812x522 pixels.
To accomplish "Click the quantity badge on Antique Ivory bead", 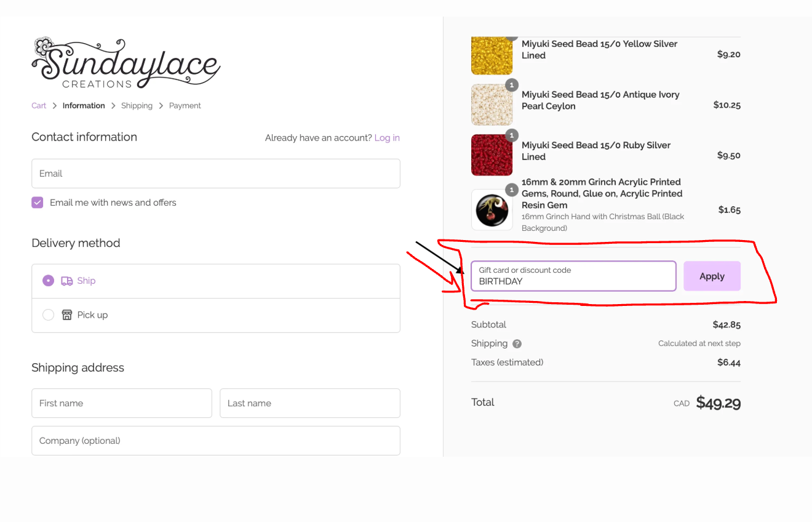I will click(512, 85).
